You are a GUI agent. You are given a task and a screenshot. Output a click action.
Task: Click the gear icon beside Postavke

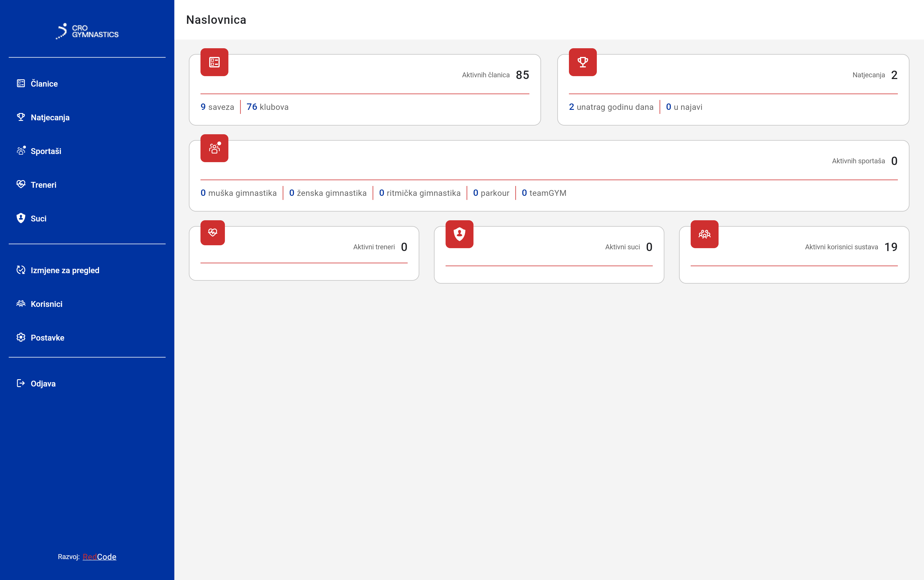pyautogui.click(x=21, y=338)
